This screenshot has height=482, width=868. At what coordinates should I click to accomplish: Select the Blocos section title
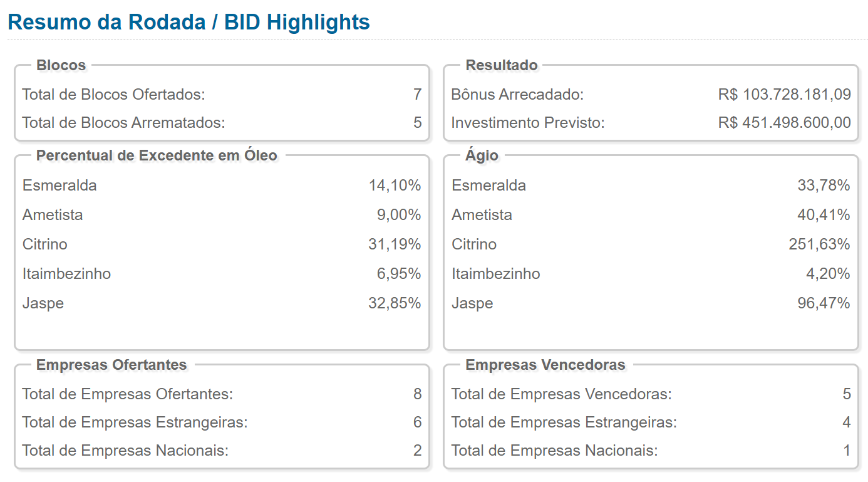click(x=61, y=65)
